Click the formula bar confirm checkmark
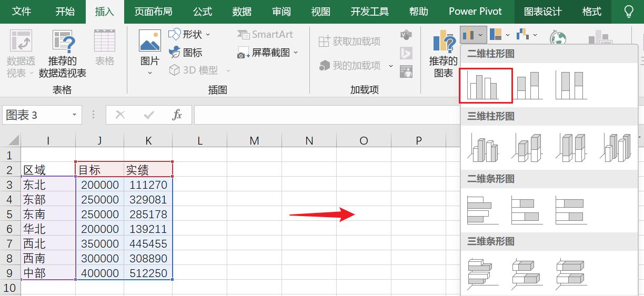The height and width of the screenshot is (296, 644). (x=149, y=115)
